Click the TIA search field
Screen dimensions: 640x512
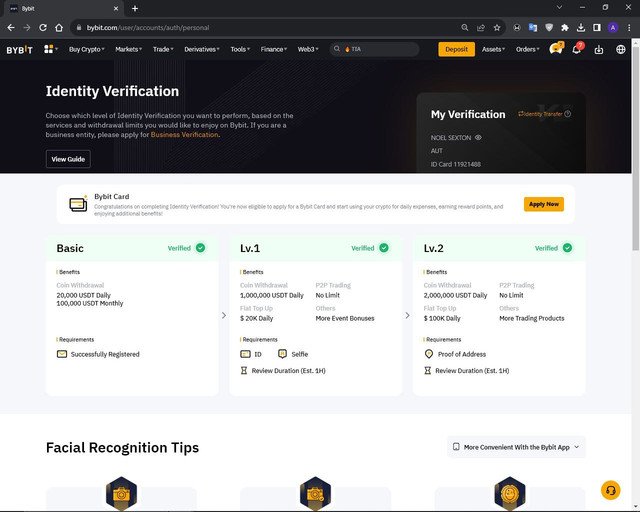coord(374,49)
